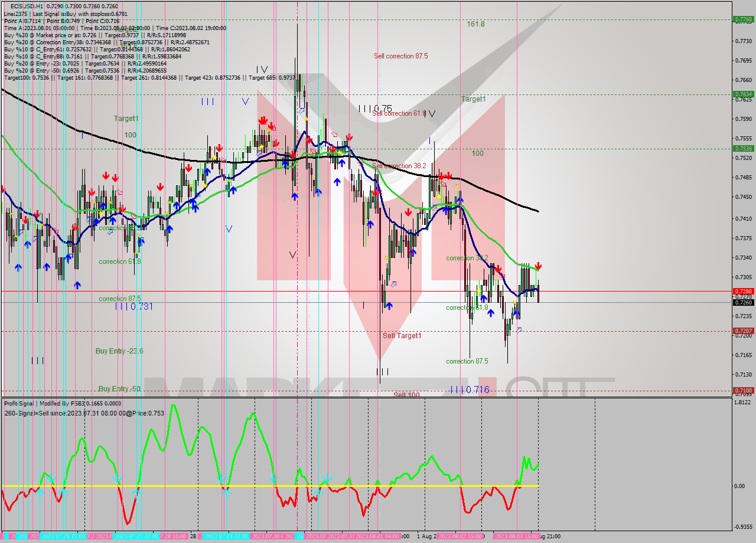This screenshot has height=543, width=756.
Task: Click the red sell arrow at the chart's far right
Action: click(538, 266)
